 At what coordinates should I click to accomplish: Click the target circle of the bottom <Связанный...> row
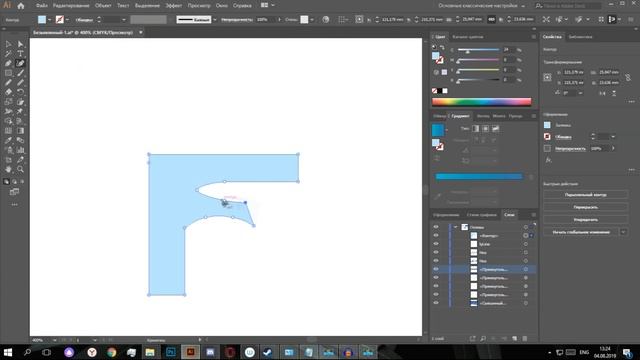coord(526,303)
